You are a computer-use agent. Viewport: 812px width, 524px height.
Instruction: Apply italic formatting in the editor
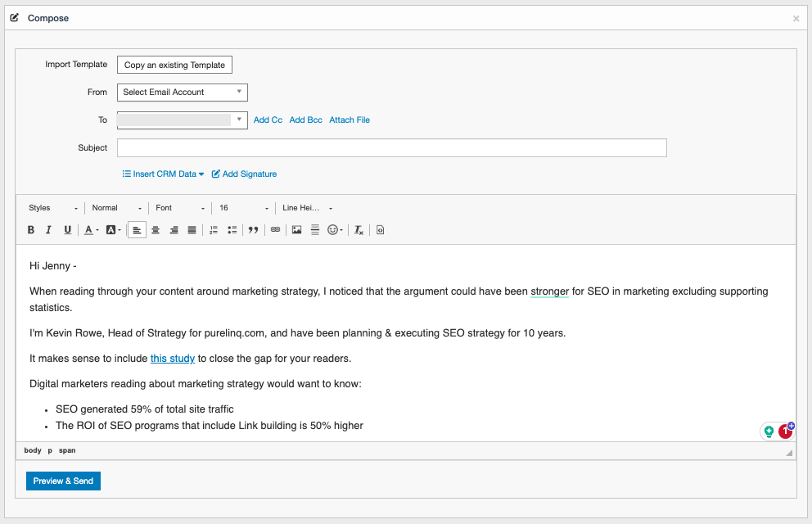[49, 229]
